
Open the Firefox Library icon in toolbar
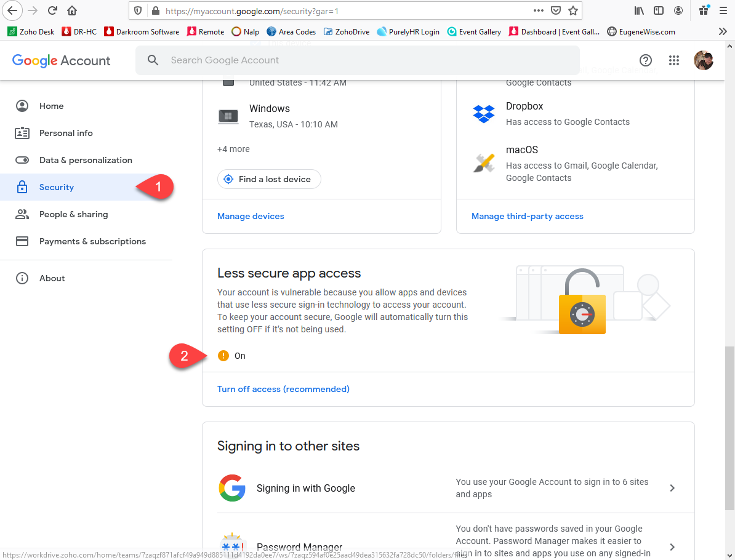pos(639,10)
